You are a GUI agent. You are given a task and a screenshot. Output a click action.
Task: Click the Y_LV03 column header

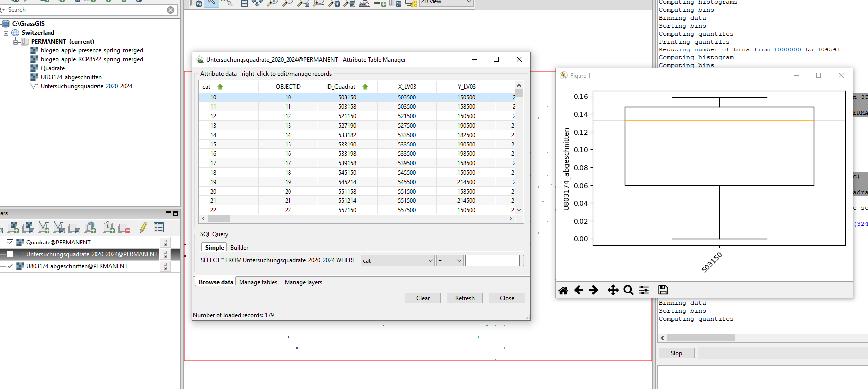point(466,87)
